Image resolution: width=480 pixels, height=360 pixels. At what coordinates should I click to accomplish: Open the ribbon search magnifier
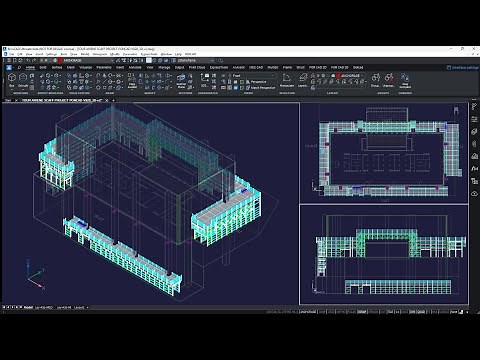(x=19, y=67)
